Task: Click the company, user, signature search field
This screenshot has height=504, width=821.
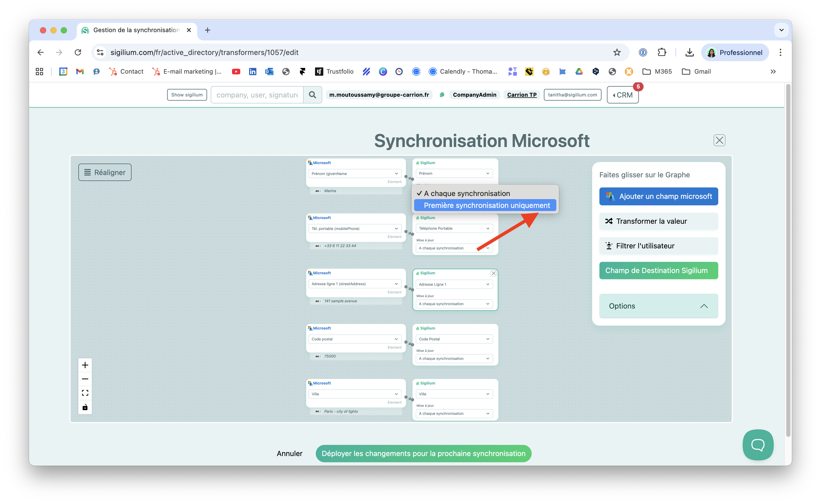Action: click(257, 95)
